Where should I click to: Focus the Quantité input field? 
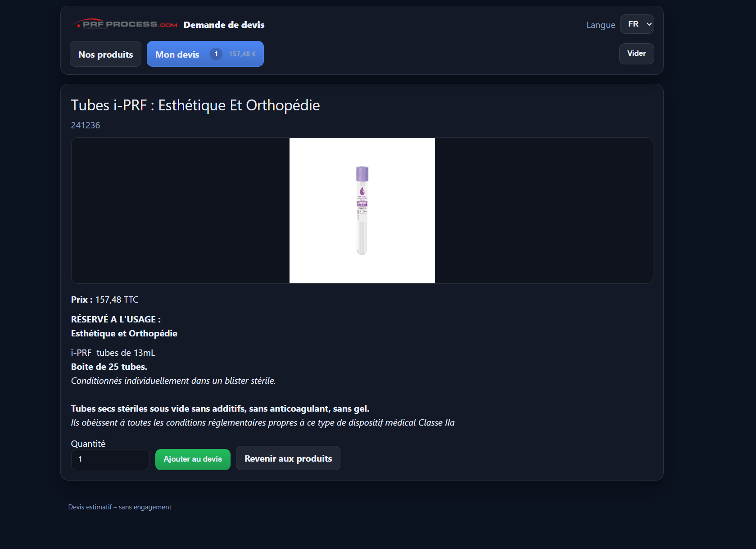[110, 459]
